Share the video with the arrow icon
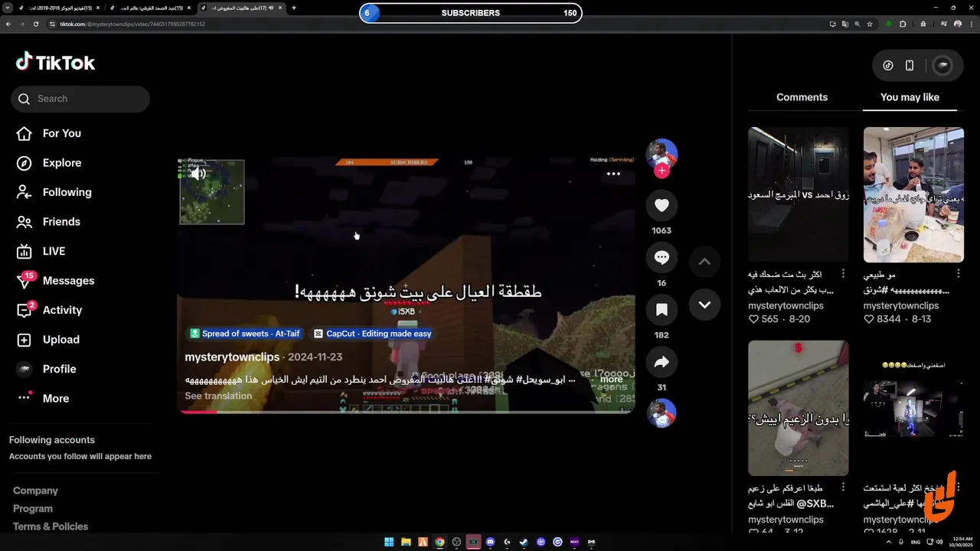The width and height of the screenshot is (980, 551). (662, 362)
